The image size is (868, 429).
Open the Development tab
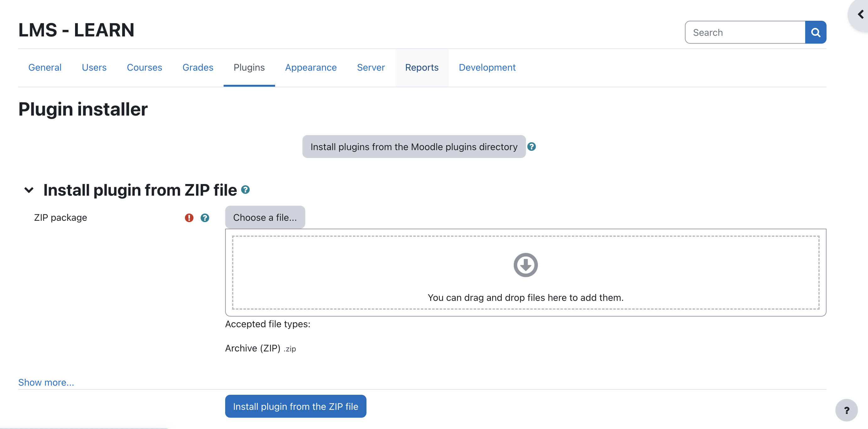487,68
